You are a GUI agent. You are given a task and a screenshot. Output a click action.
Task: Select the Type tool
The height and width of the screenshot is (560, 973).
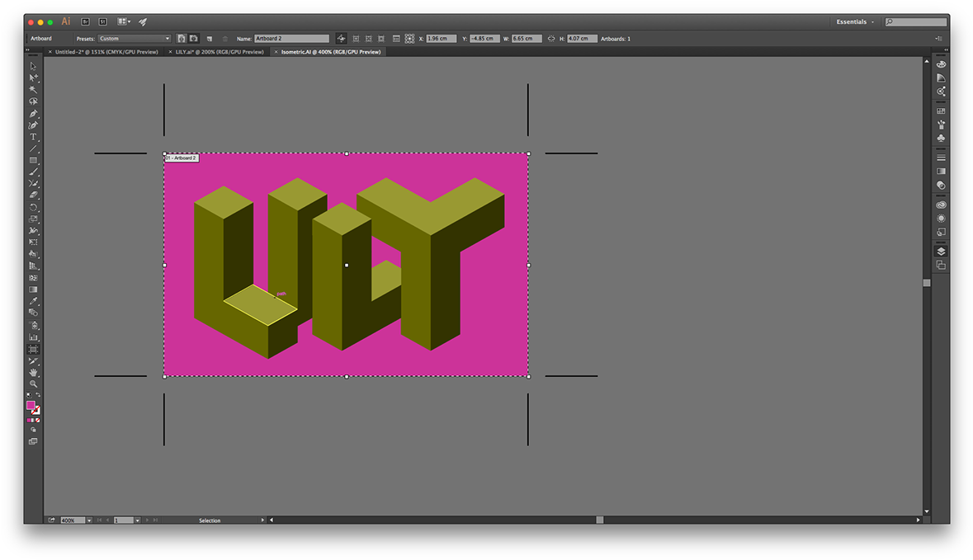point(33,137)
